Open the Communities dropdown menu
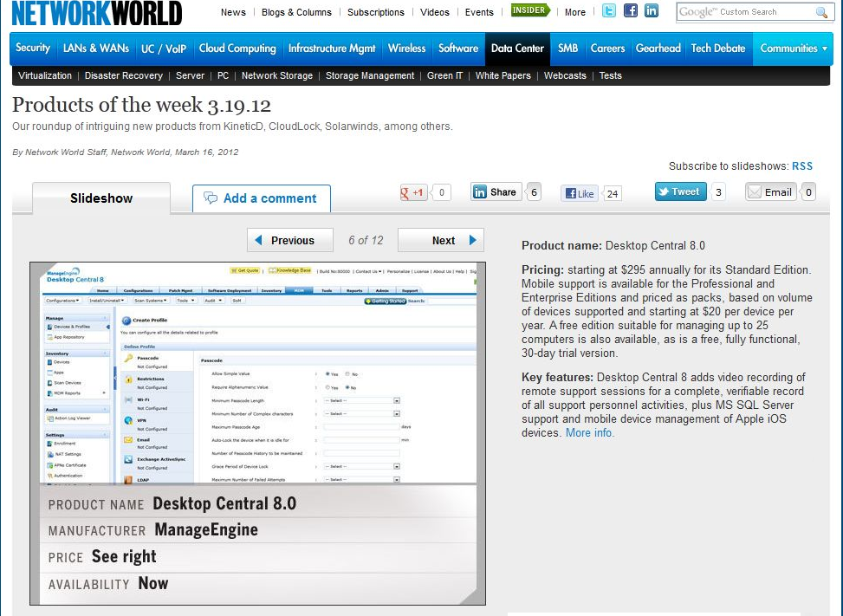843x616 pixels. pyautogui.click(x=793, y=49)
